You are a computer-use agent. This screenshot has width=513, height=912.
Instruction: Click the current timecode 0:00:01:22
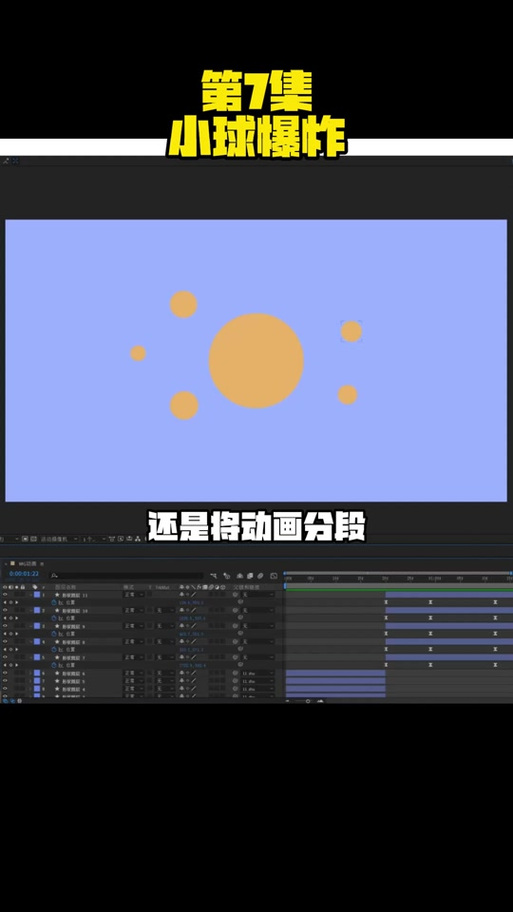[x=24, y=573]
